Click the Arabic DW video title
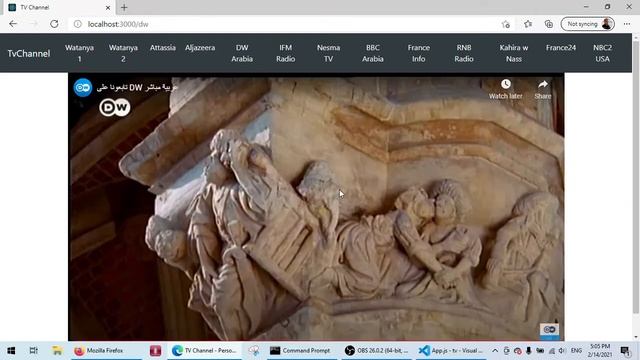 click(x=137, y=87)
